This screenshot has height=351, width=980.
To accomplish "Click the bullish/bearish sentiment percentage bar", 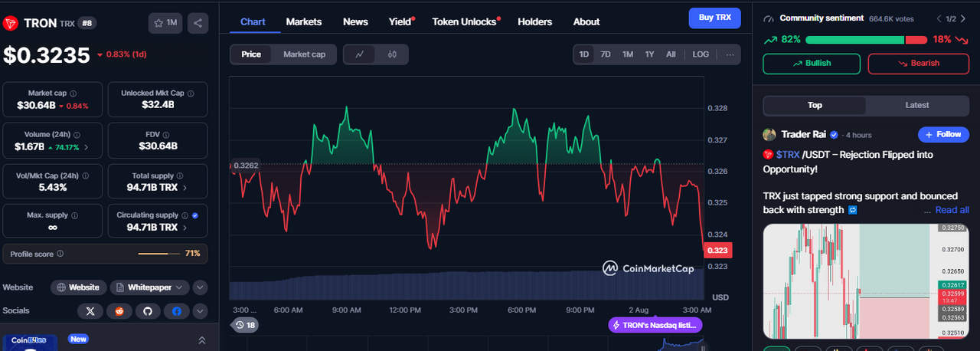I will pos(866,39).
